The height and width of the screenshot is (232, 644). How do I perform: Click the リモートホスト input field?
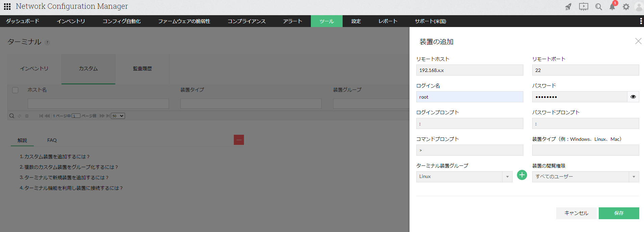(469, 70)
